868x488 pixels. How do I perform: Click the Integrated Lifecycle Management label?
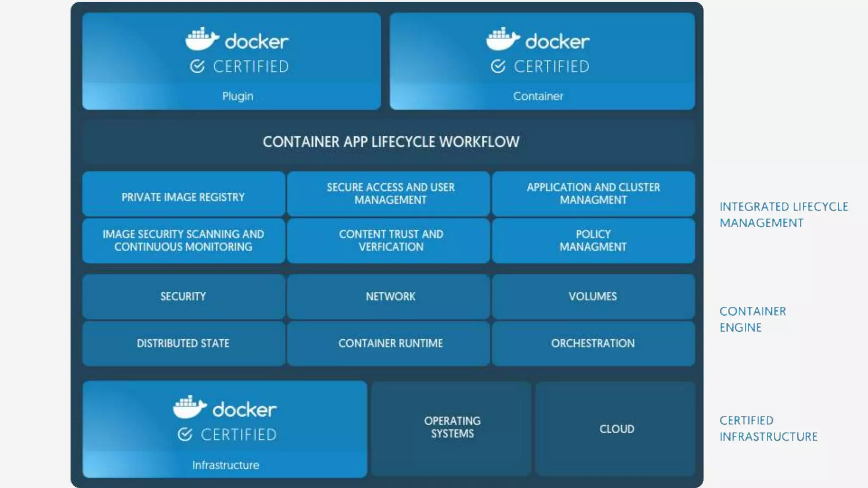pos(783,215)
